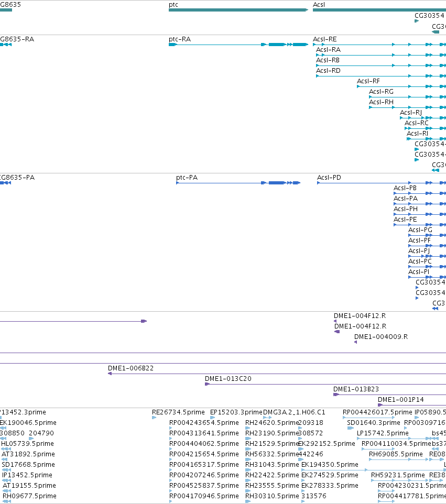Open the Acsl-PI protein label
This screenshot has width=446, height=504.
pyautogui.click(x=419, y=271)
